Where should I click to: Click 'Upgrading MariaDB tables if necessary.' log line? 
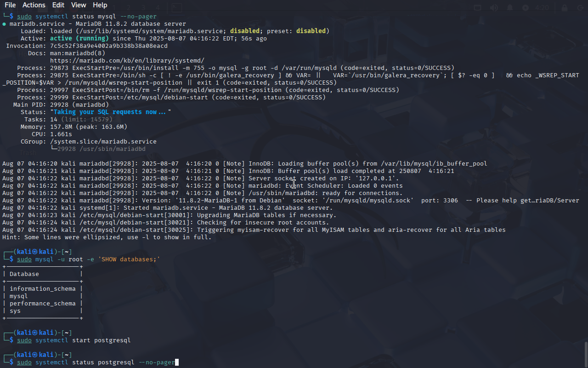[x=170, y=215]
